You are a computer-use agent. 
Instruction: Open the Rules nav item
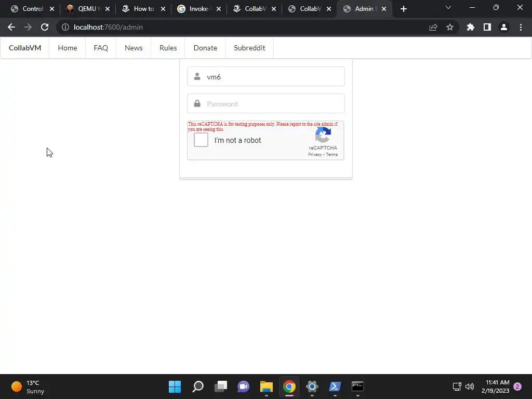tap(168, 48)
